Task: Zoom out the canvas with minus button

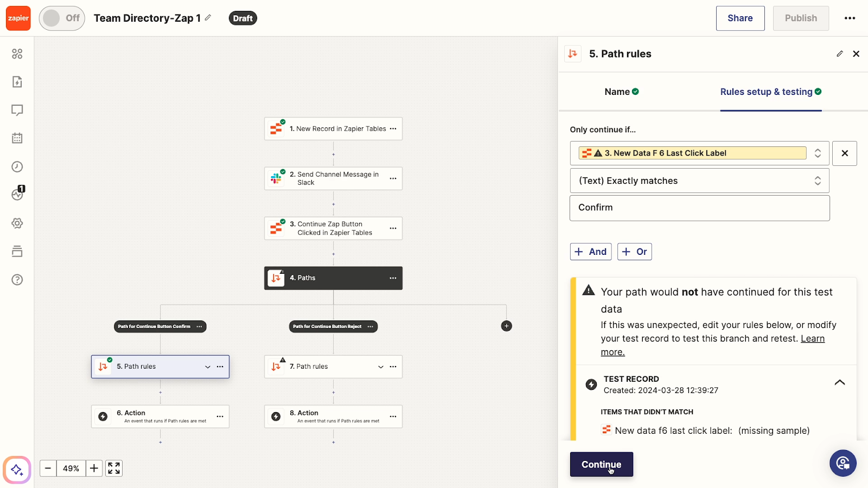Action: coord(48,468)
